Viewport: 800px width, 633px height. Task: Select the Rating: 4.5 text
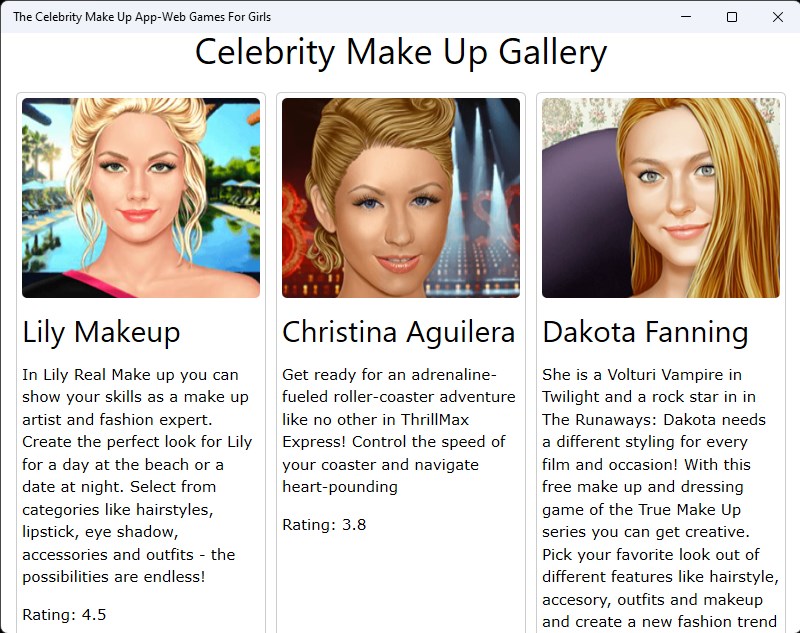point(64,615)
